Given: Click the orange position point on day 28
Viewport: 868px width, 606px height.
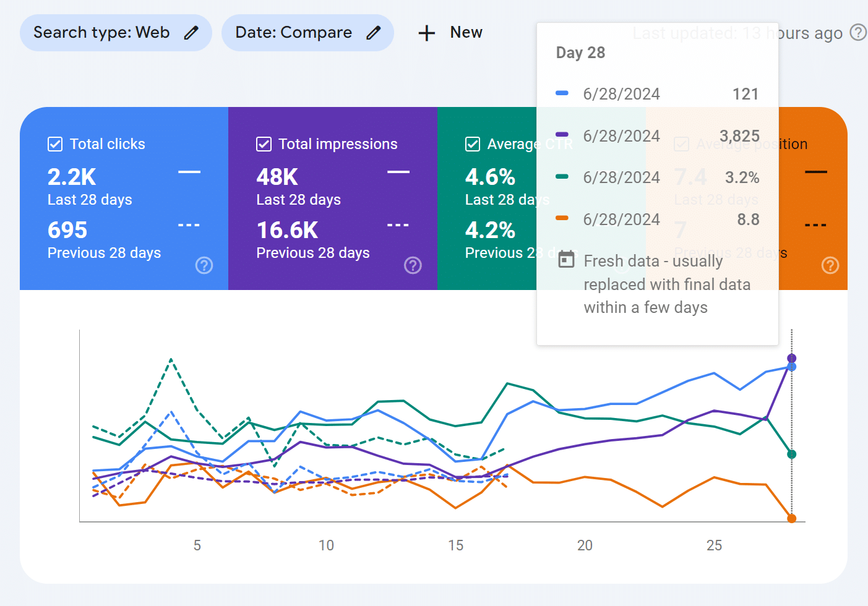Looking at the screenshot, I should (x=791, y=518).
